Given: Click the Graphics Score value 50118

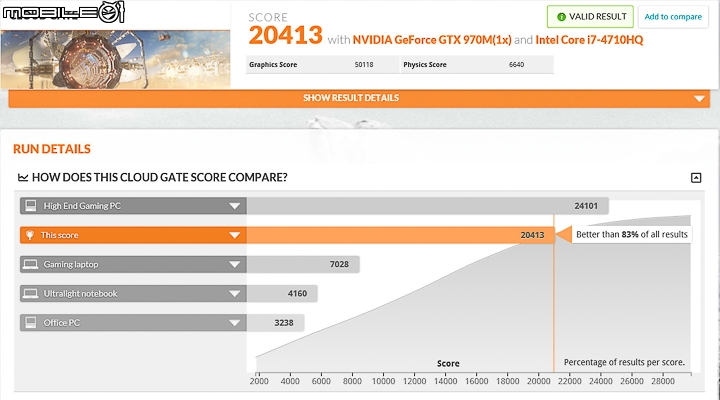Looking at the screenshot, I should (x=364, y=65).
